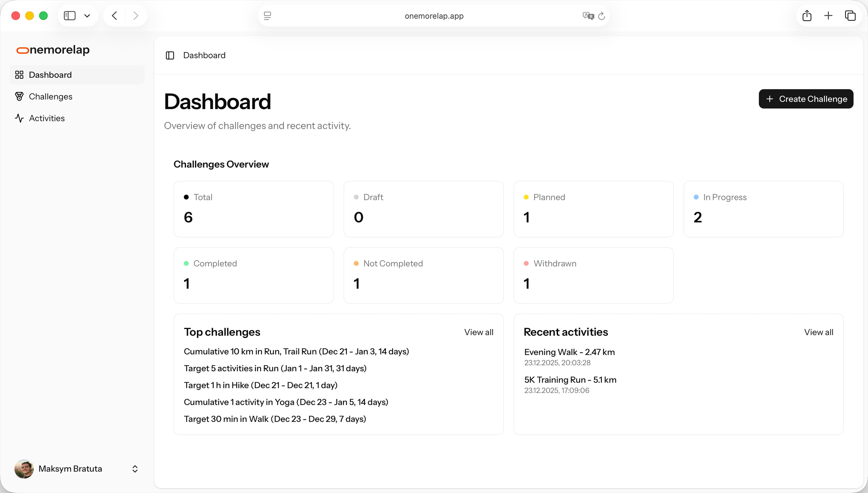The image size is (868, 493).
Task: Open Activities in the sidebar
Action: point(47,118)
